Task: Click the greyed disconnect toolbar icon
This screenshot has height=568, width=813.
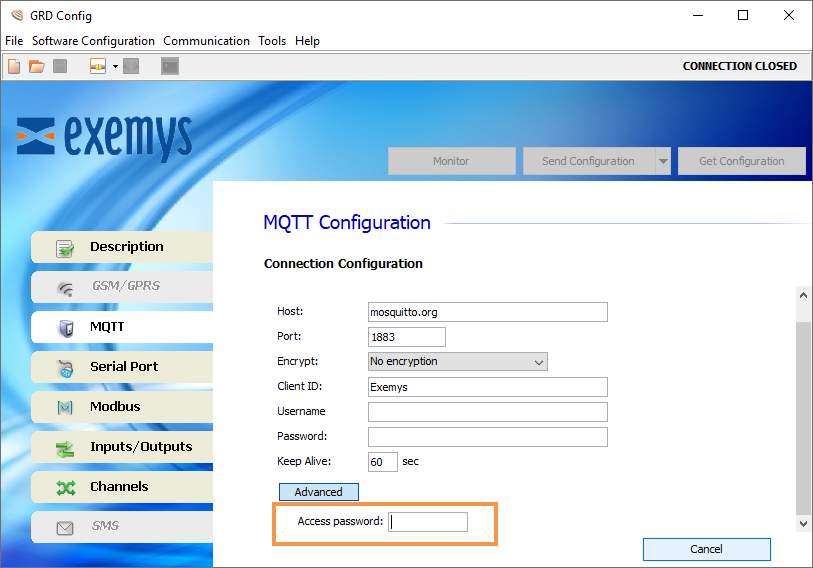Action: (x=131, y=66)
